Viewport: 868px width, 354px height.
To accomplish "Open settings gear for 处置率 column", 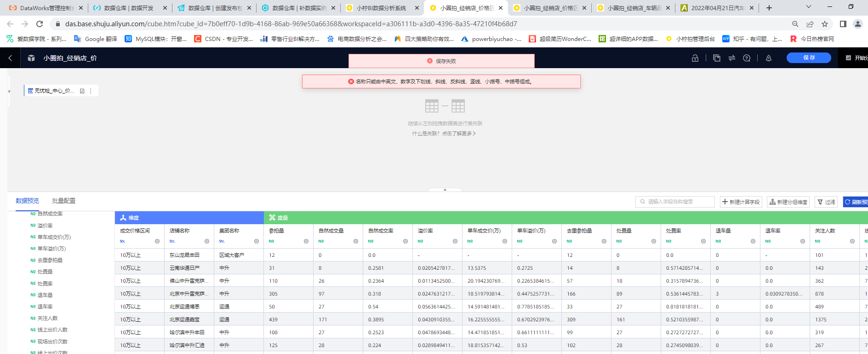I will 703,241.
